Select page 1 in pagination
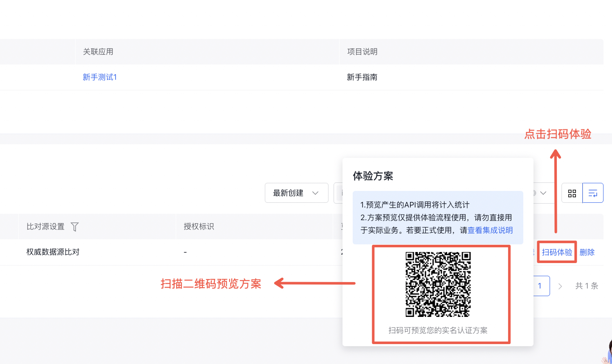 (x=540, y=286)
